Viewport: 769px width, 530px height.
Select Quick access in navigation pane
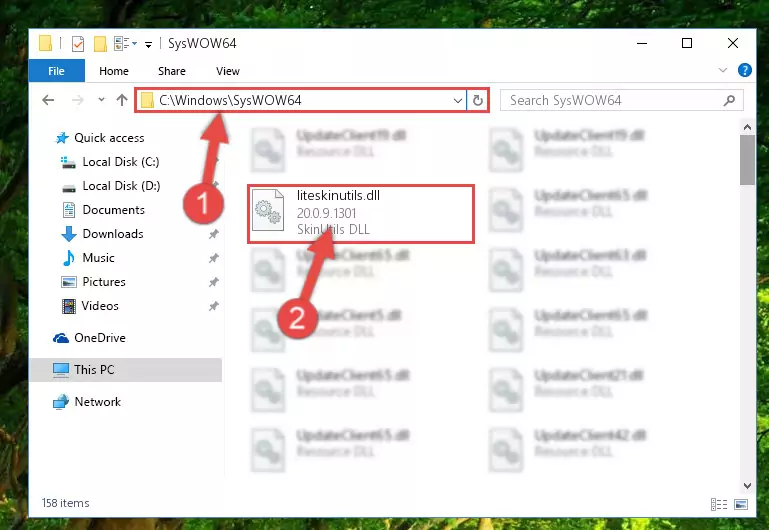(109, 138)
